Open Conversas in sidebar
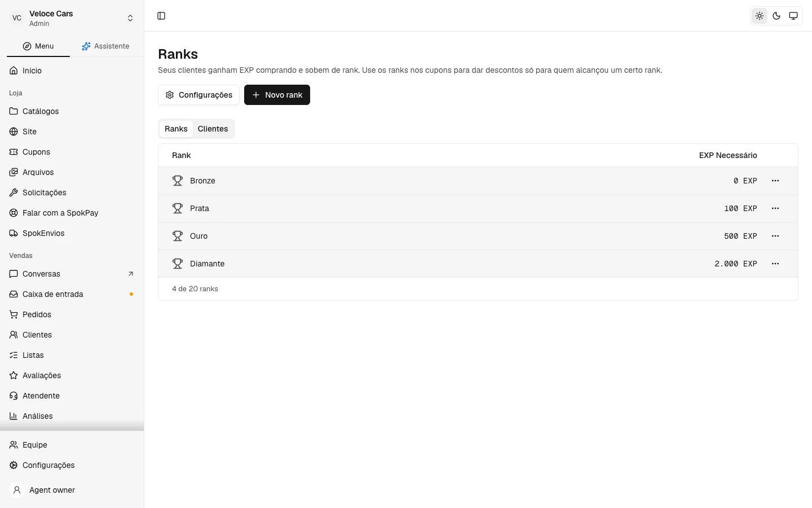 pyautogui.click(x=72, y=274)
